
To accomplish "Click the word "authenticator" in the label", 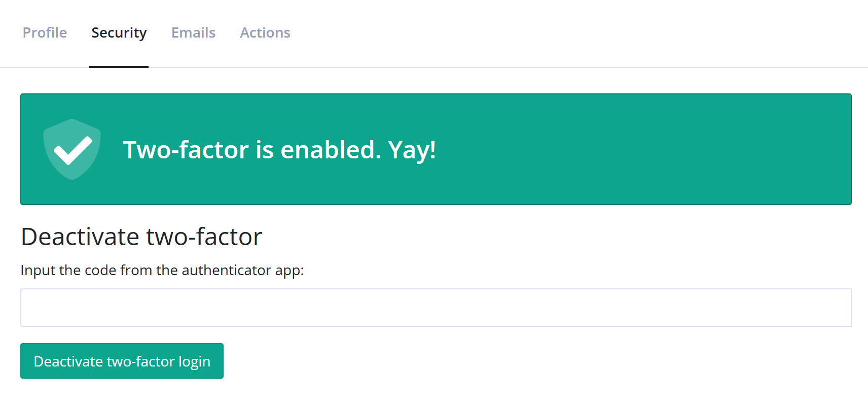I will (226, 270).
